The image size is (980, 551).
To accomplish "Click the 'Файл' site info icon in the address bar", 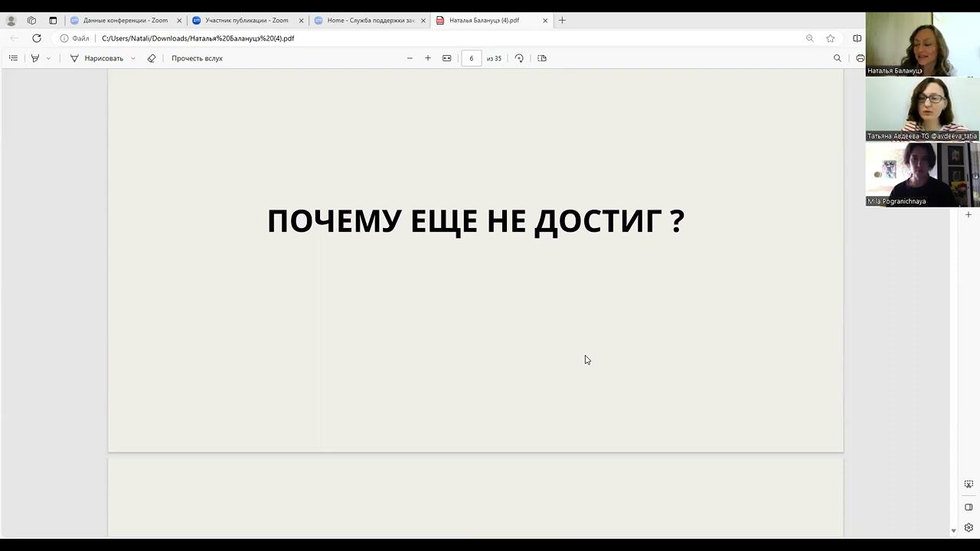I will (x=74, y=38).
